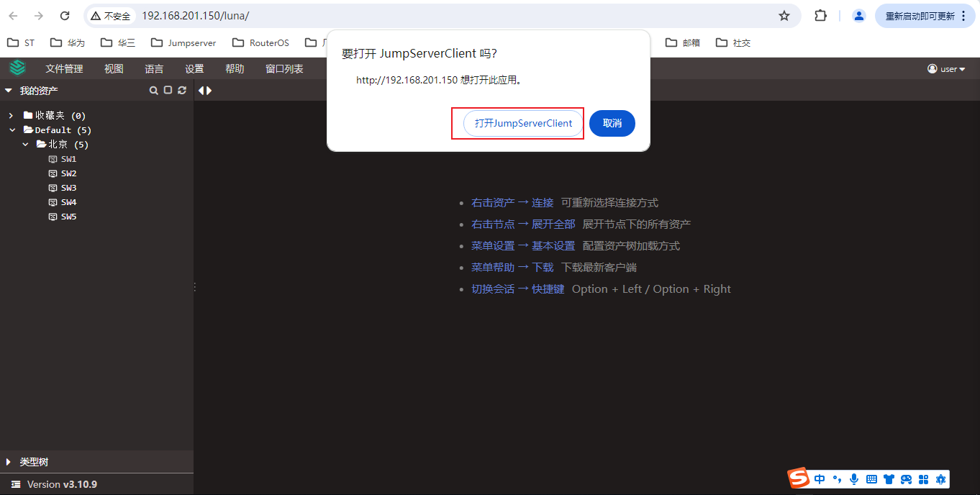This screenshot has height=495, width=980.
Task: Open the 帮助 menu
Action: pyautogui.click(x=234, y=68)
